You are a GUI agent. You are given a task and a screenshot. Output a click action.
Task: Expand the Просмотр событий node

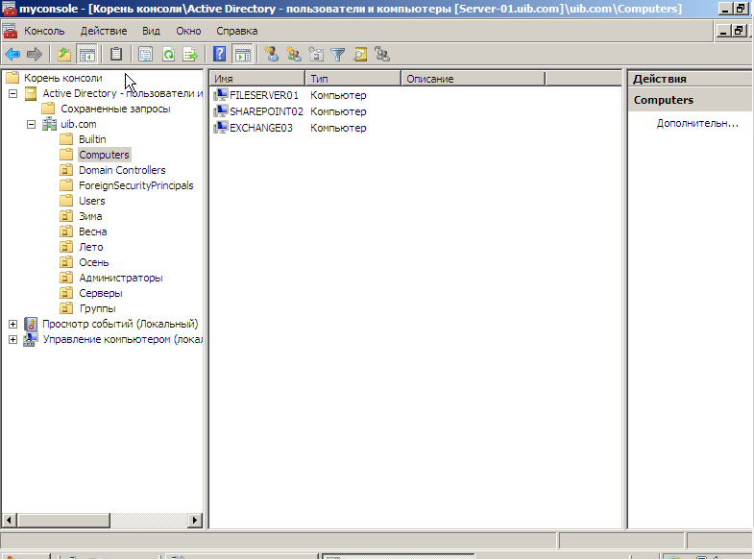tap(13, 324)
